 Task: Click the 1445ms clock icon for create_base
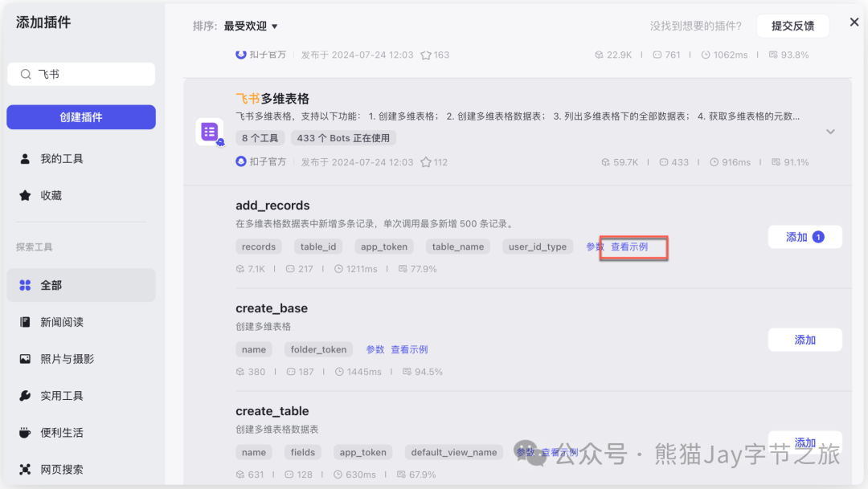(339, 372)
